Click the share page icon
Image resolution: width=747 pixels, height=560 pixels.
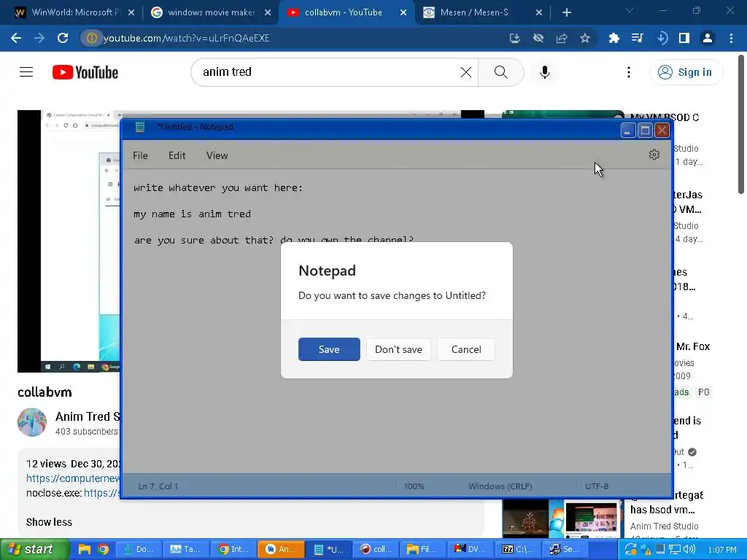tap(562, 38)
